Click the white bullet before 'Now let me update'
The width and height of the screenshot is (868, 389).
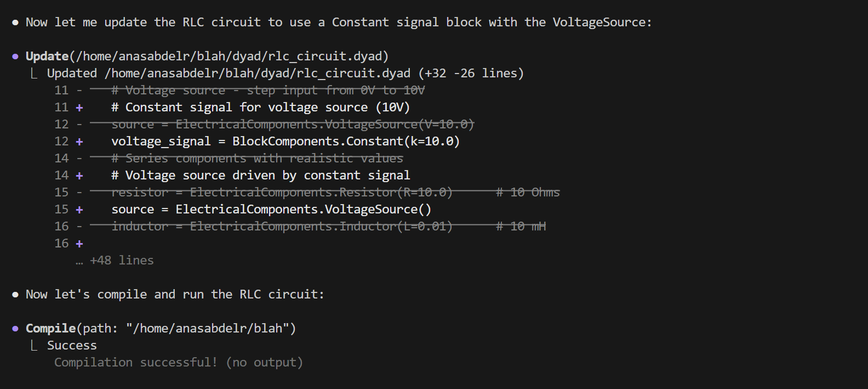click(15, 22)
